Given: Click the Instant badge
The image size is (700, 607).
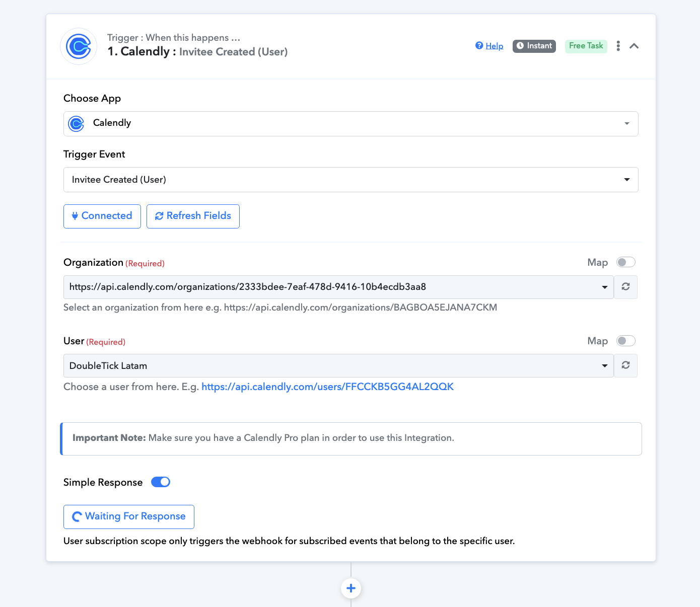Looking at the screenshot, I should 534,46.
